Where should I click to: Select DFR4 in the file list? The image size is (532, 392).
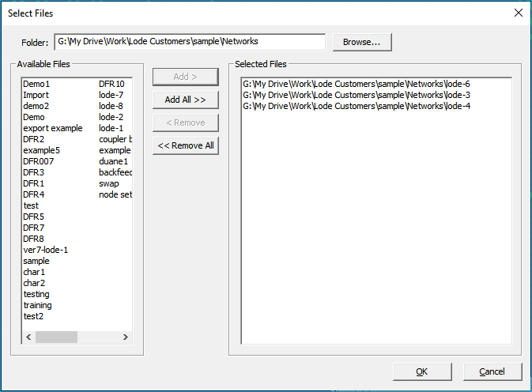coord(33,194)
